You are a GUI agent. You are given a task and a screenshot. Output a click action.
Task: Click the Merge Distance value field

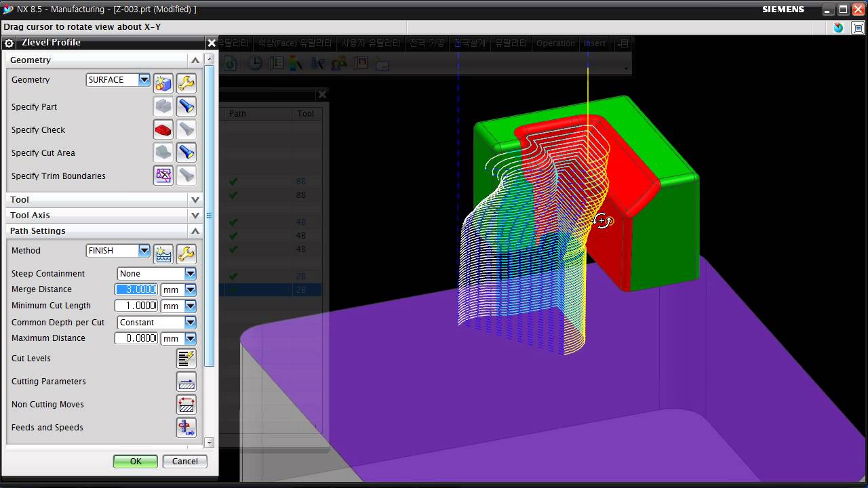click(x=136, y=289)
